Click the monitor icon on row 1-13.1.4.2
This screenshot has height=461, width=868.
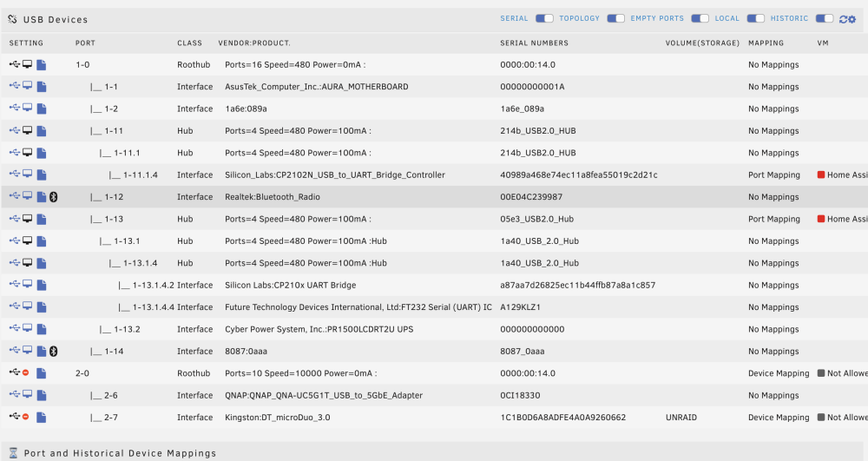(27, 285)
